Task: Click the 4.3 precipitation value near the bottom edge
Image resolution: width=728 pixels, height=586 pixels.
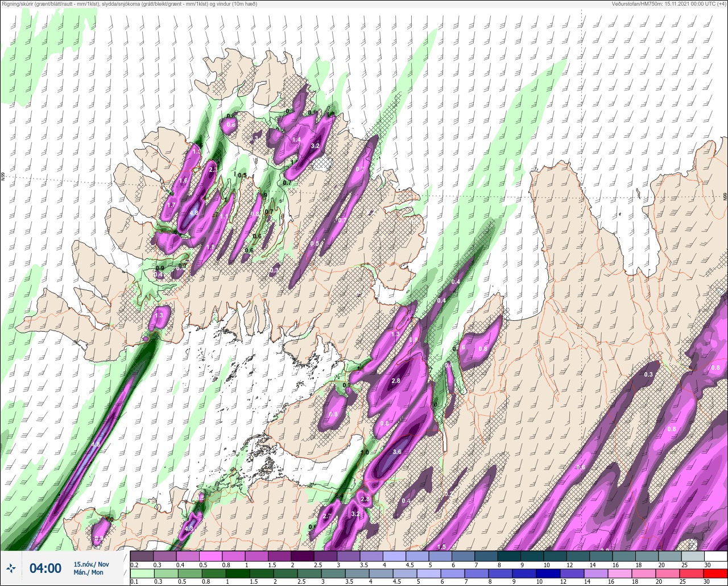Action: coord(189,529)
